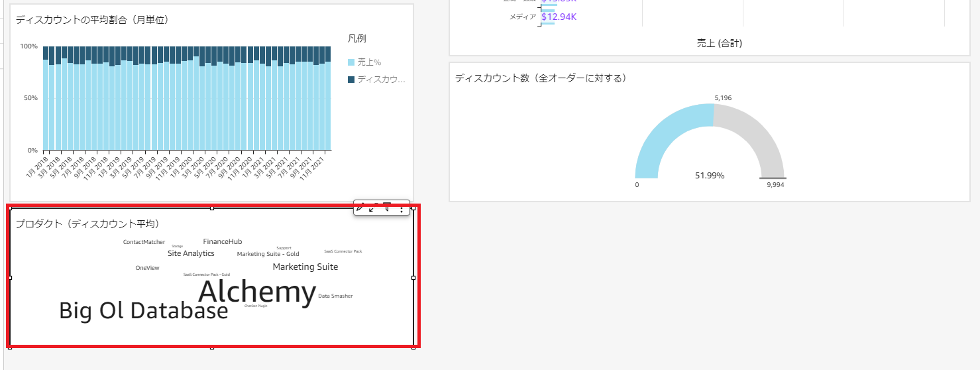The width and height of the screenshot is (980, 370).
Task: Click the 100% y-axis label
Action: click(28, 46)
